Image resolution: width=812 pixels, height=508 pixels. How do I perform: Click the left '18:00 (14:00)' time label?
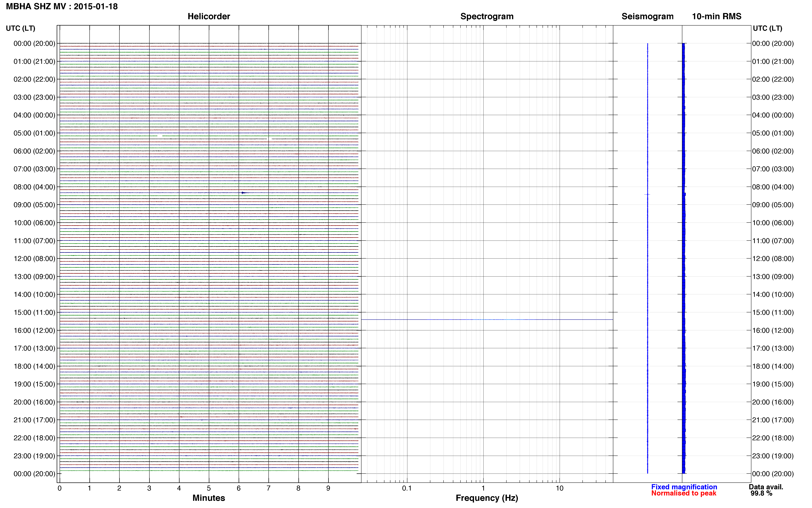[34, 366]
